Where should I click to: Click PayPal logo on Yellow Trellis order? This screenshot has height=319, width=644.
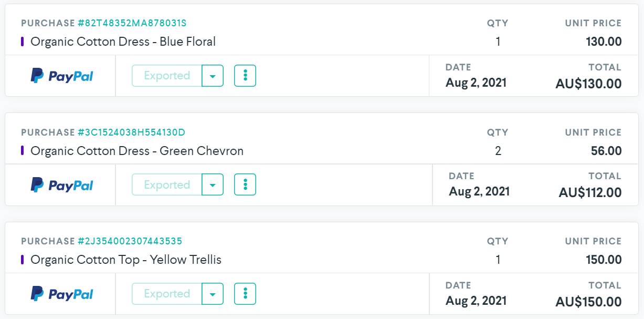pyautogui.click(x=62, y=294)
